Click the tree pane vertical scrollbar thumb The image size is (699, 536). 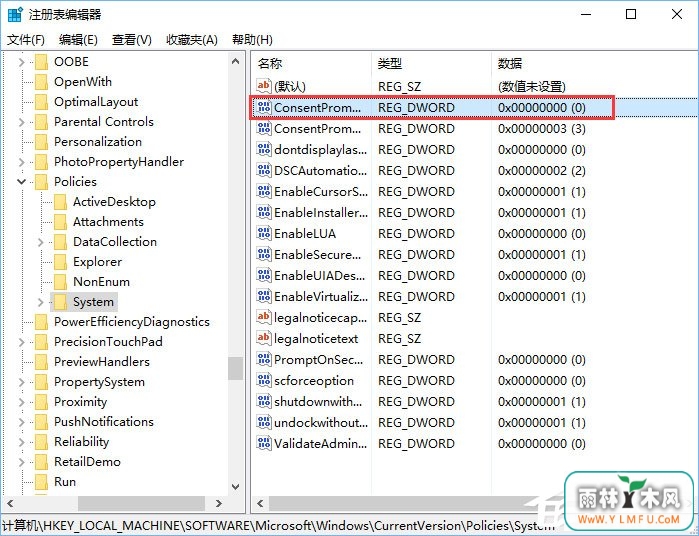[235, 368]
